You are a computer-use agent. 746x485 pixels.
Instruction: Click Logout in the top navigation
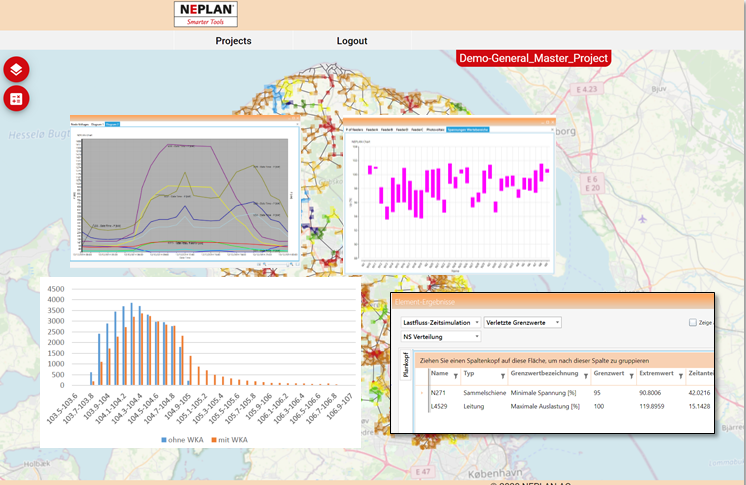point(352,41)
